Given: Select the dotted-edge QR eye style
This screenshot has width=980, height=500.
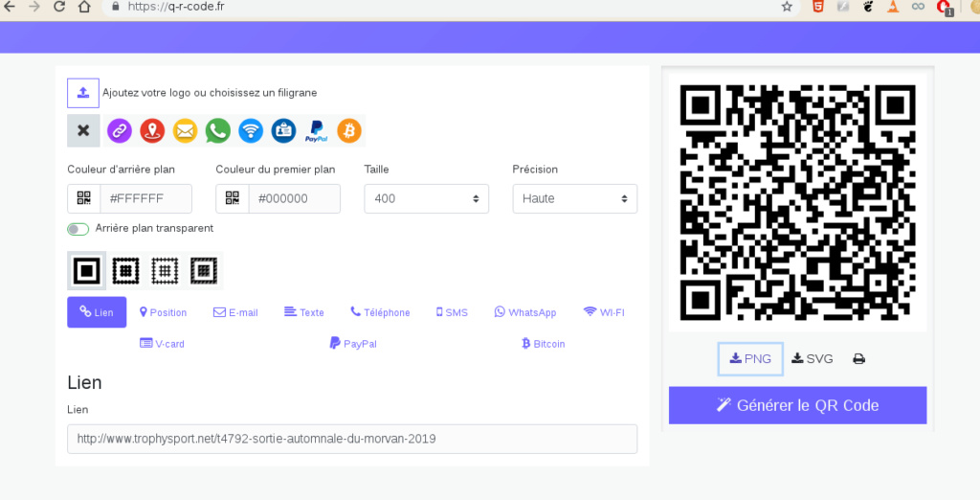Looking at the screenshot, I should [125, 271].
